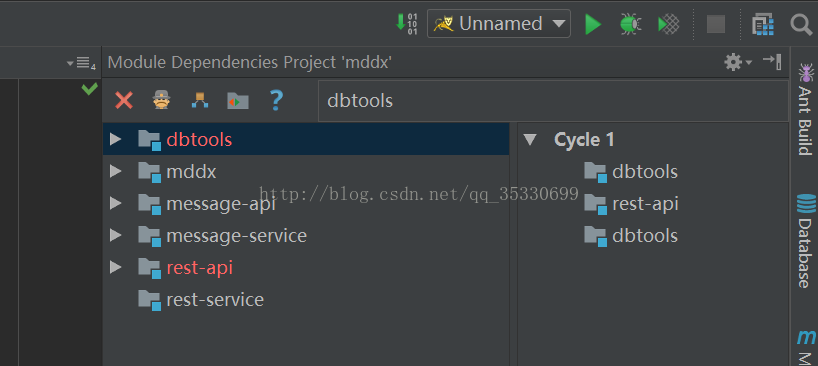
Task: Open the recent files list icon
Action: pyautogui.click(x=82, y=63)
